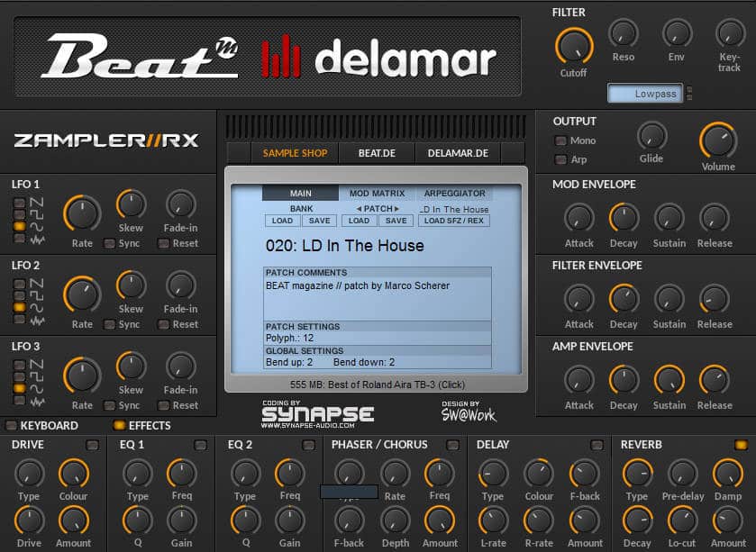Image resolution: width=756 pixels, height=552 pixels.
Task: Open the DELAMAR.DE link
Action: [458, 153]
